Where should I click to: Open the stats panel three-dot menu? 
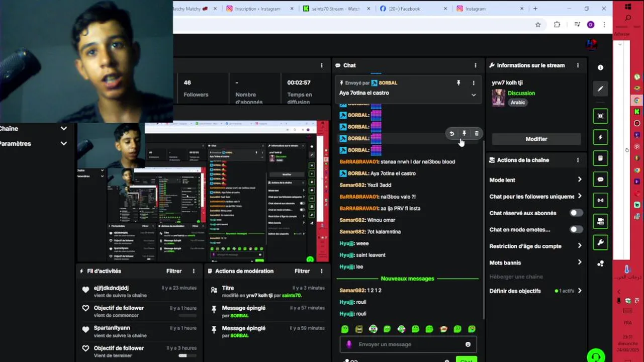tap(322, 65)
